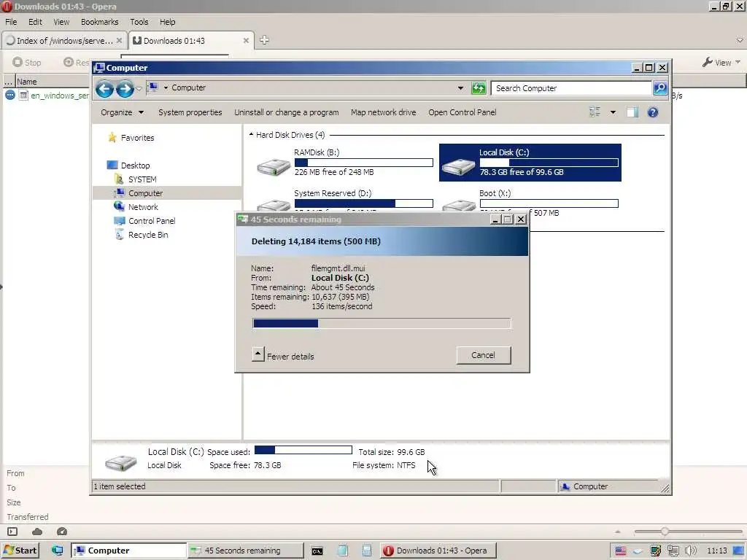Open the Explorer help icon
The height and width of the screenshot is (560, 747).
point(653,112)
